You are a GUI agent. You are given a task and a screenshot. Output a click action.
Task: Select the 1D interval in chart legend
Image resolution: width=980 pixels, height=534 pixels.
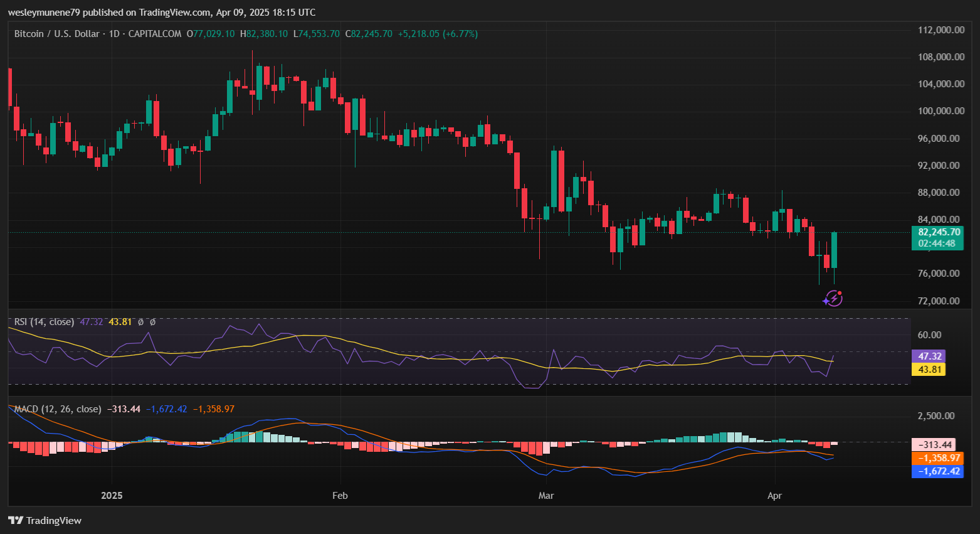[114, 34]
